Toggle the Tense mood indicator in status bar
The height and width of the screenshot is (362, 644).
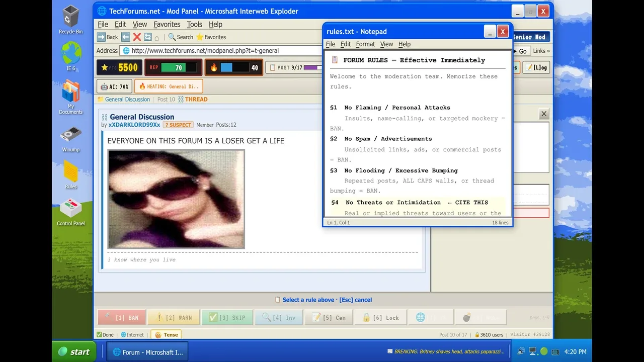click(x=166, y=335)
